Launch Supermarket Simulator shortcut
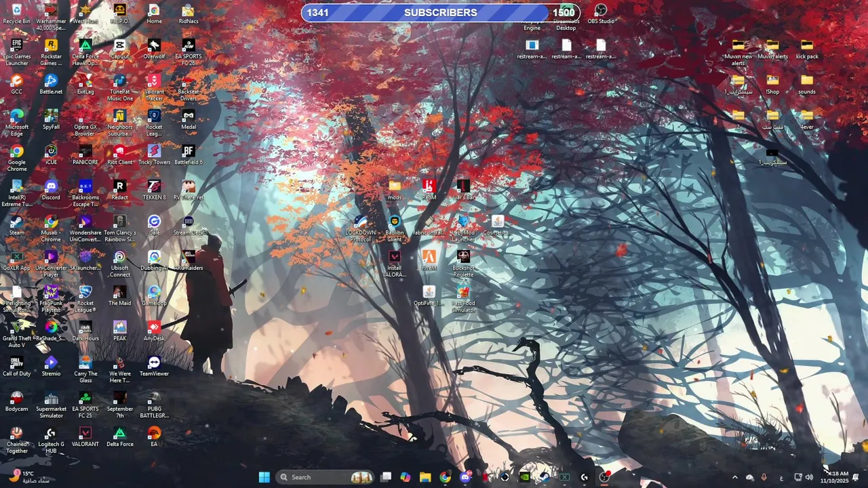The height and width of the screenshot is (488, 868). point(51,405)
